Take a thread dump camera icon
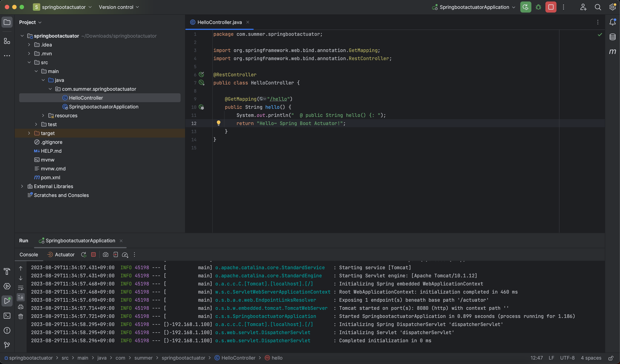The height and width of the screenshot is (364, 620). 106,255
